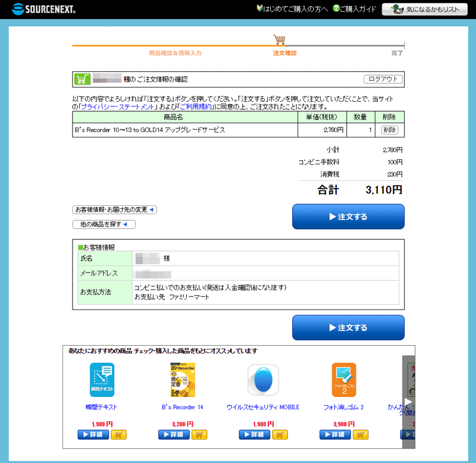476x463 pixels.
Task: Click B's Recorder 14 product box image
Action: [x=183, y=380]
